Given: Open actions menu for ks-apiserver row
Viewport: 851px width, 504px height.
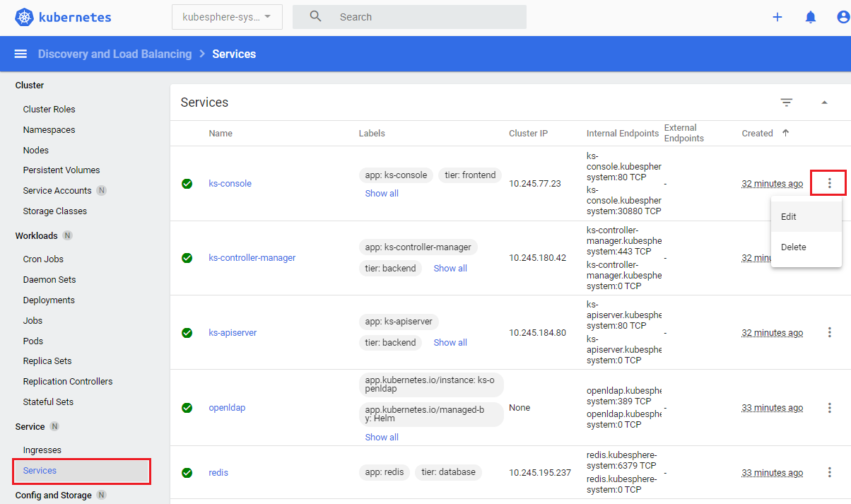Looking at the screenshot, I should pyautogui.click(x=830, y=332).
